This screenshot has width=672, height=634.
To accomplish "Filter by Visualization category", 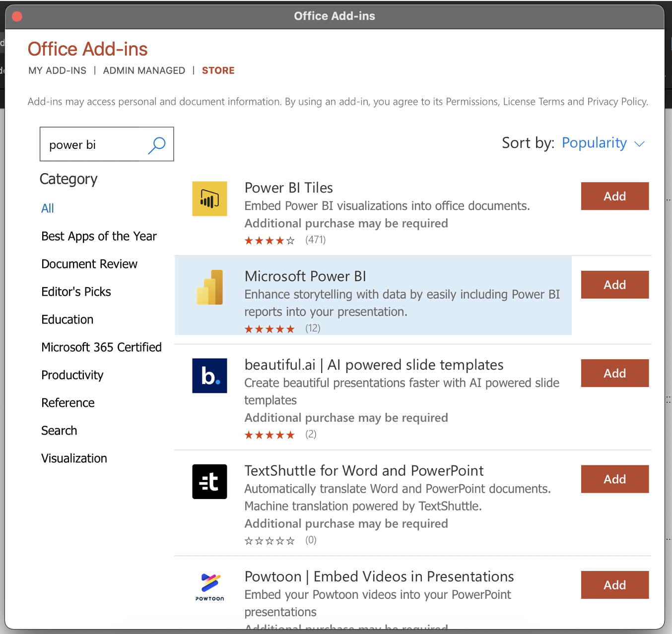I will point(74,458).
